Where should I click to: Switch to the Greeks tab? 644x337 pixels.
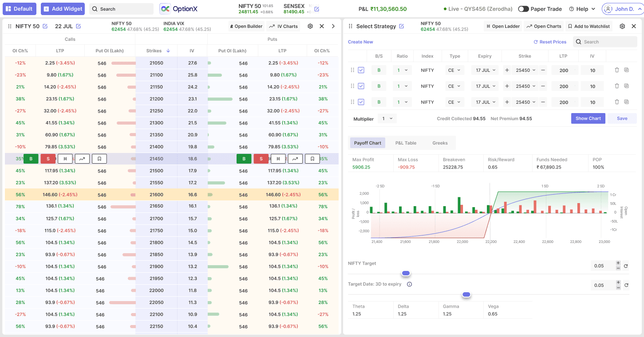440,143
